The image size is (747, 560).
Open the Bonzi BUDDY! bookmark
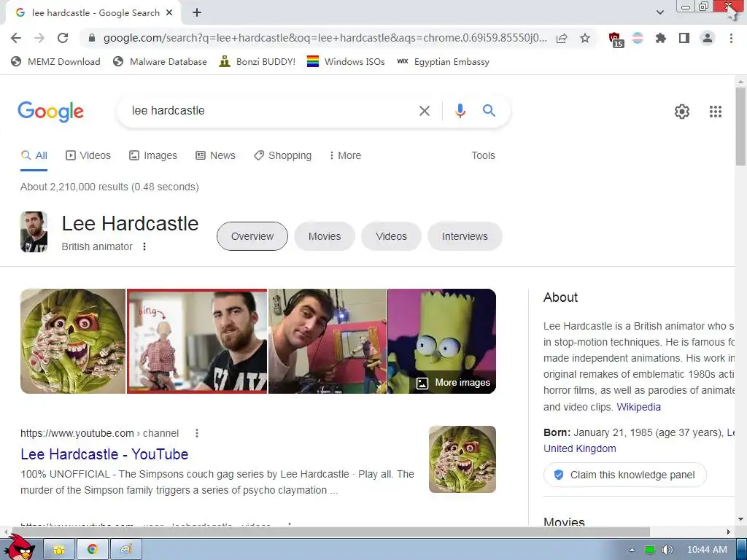(x=258, y=62)
